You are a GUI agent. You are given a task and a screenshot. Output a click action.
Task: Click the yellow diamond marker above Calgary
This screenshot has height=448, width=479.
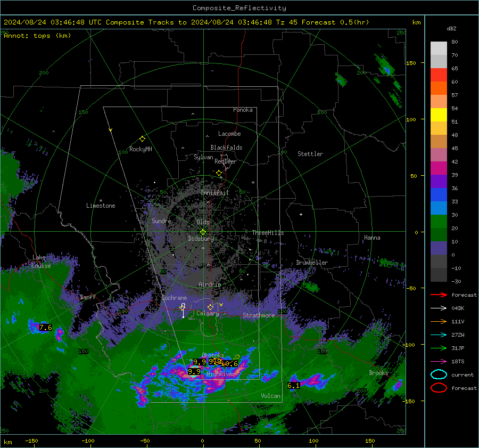pyautogui.click(x=210, y=307)
